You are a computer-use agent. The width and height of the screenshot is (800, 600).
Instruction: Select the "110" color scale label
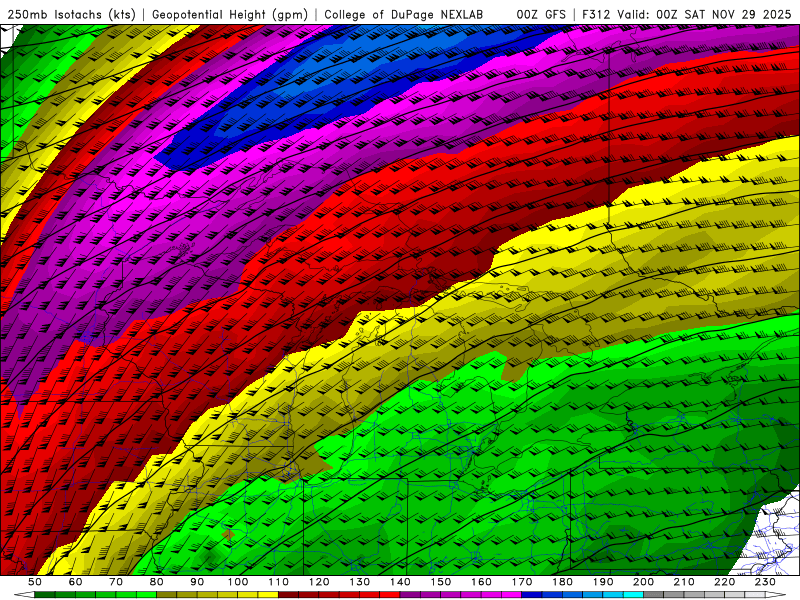[x=279, y=582]
